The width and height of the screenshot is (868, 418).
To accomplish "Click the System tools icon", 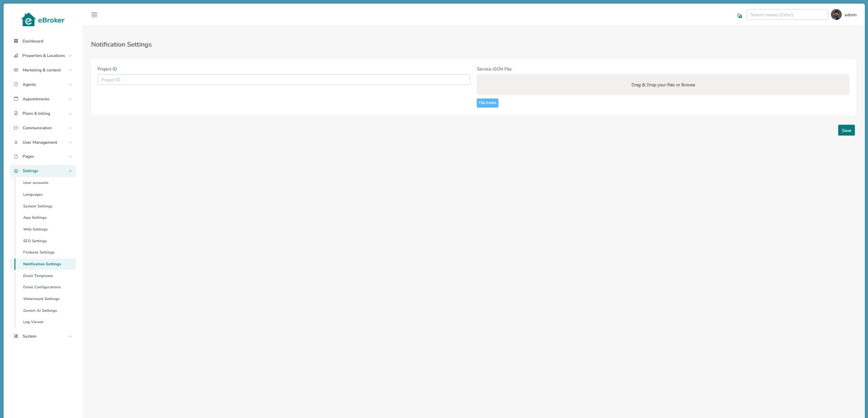I will (x=16, y=336).
